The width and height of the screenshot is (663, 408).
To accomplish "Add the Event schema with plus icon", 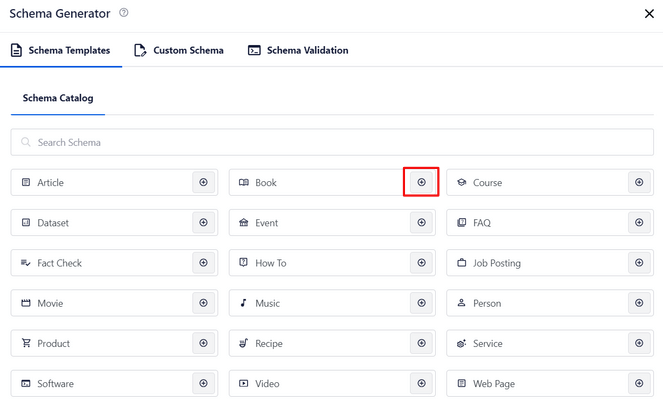I will click(x=421, y=222).
